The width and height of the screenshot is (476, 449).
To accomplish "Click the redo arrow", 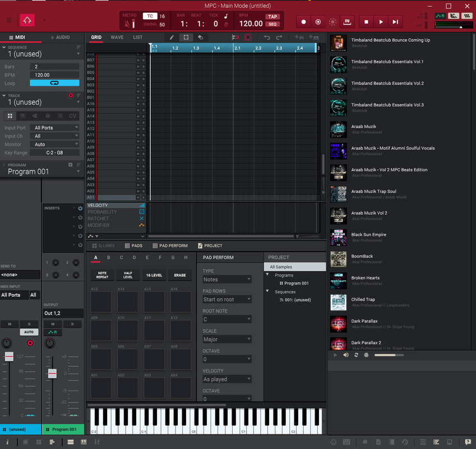I will 279,38.
